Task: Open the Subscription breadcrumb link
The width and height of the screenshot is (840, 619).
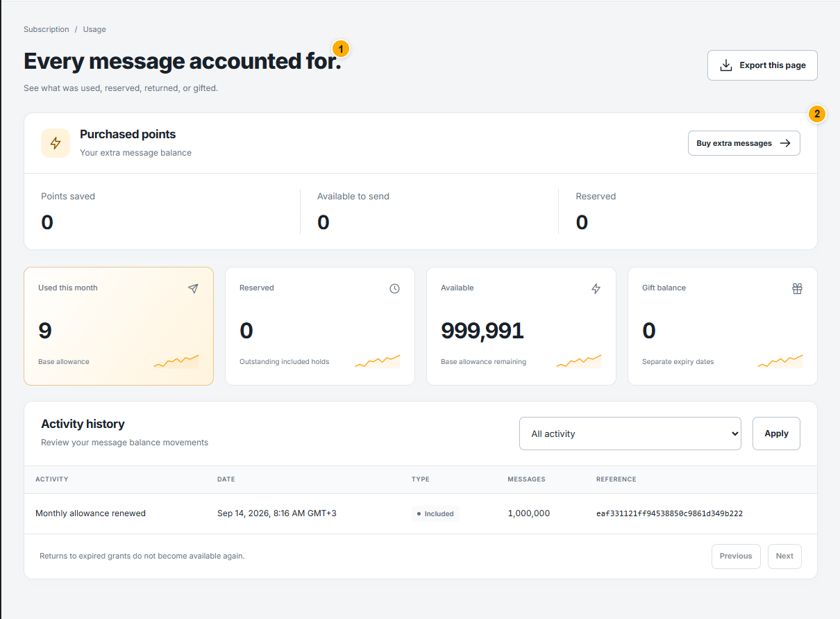Action: pyautogui.click(x=47, y=29)
